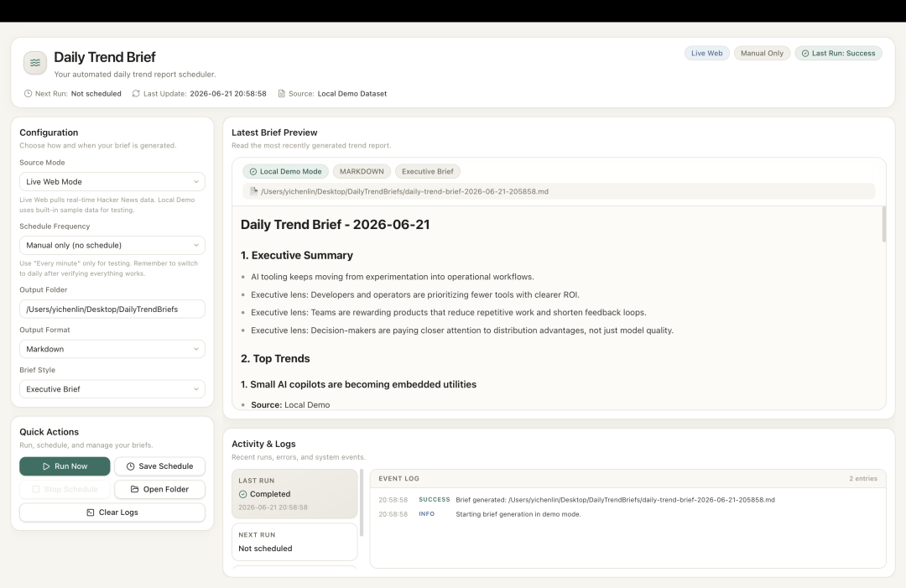Click the brief file path bar
This screenshot has width=906, height=588.
559,191
